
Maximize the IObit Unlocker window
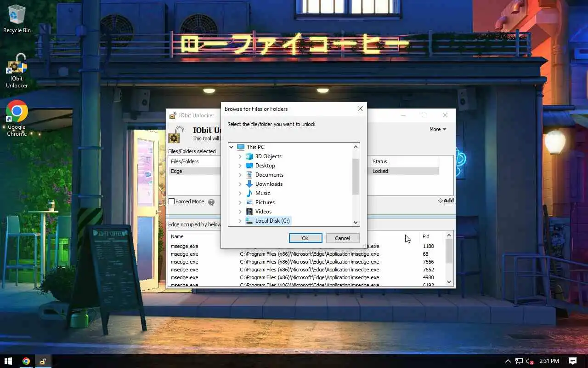424,115
